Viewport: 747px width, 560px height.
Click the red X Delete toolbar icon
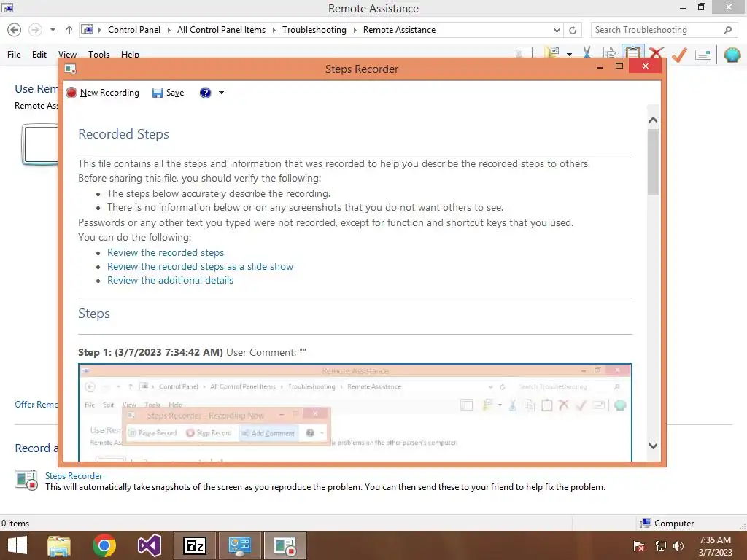pyautogui.click(x=656, y=52)
